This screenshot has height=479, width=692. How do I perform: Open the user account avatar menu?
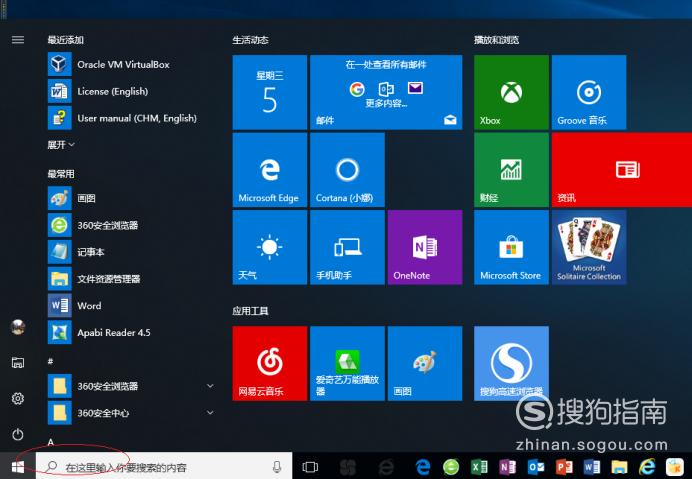click(x=18, y=327)
